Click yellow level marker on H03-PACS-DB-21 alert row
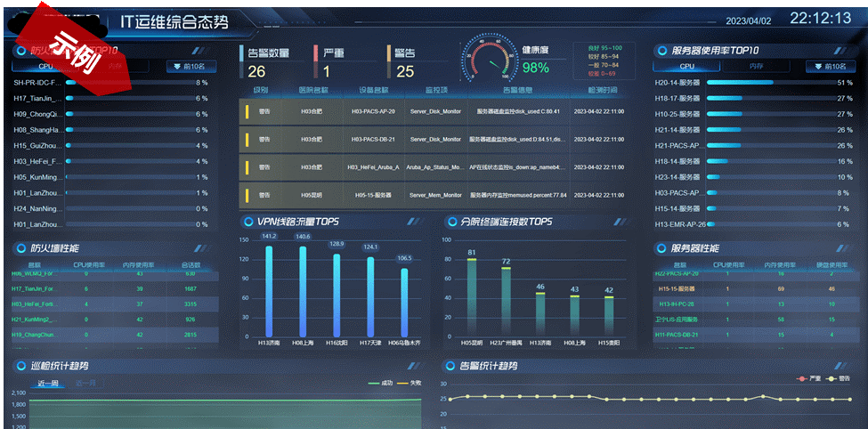This screenshot has height=429, width=868. coord(247,140)
